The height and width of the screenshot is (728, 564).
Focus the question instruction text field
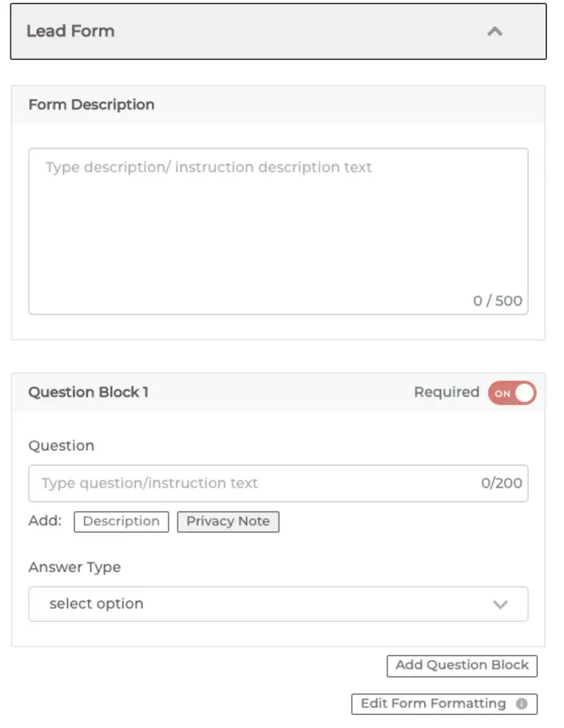pos(278,484)
